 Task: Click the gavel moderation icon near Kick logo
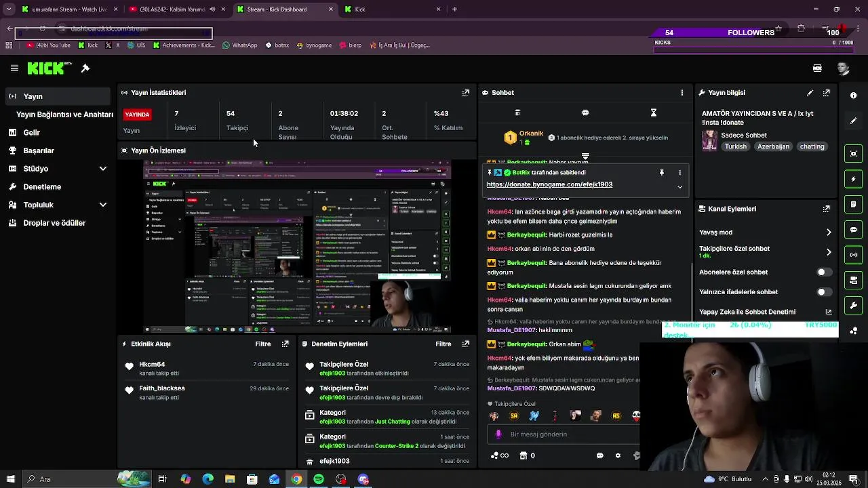coord(85,68)
